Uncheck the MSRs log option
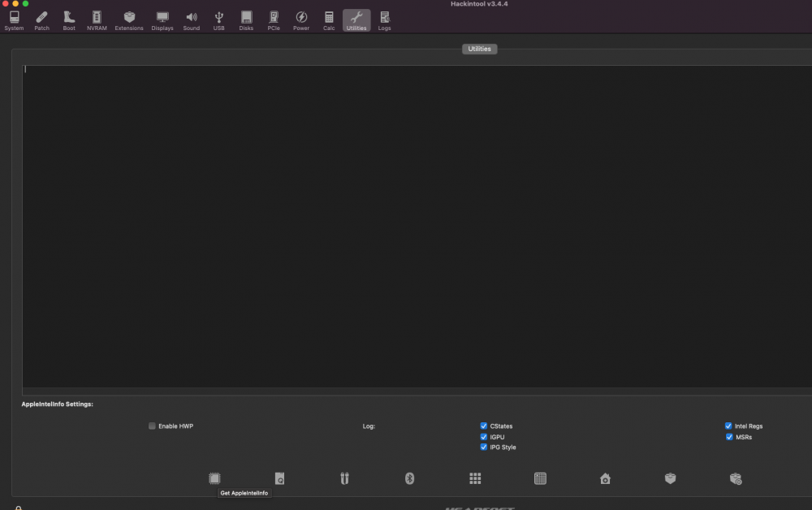 (x=729, y=437)
